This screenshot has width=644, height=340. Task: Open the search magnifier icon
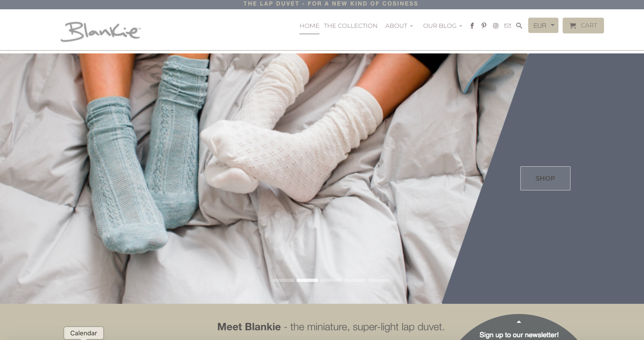tap(519, 26)
